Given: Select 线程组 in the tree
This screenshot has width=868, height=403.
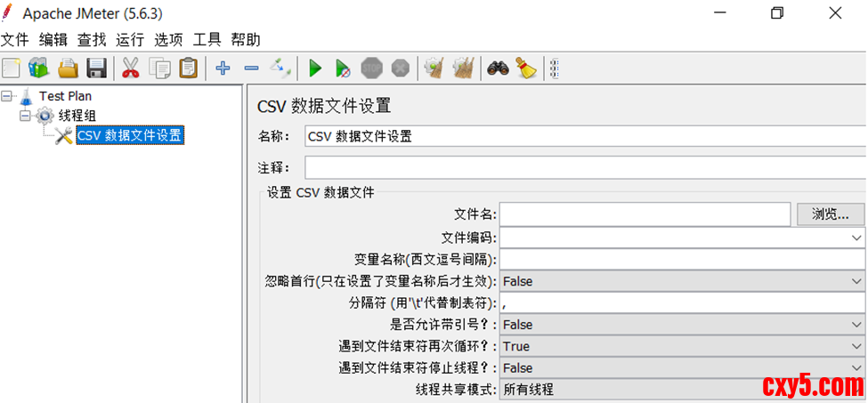Looking at the screenshot, I should 77,116.
